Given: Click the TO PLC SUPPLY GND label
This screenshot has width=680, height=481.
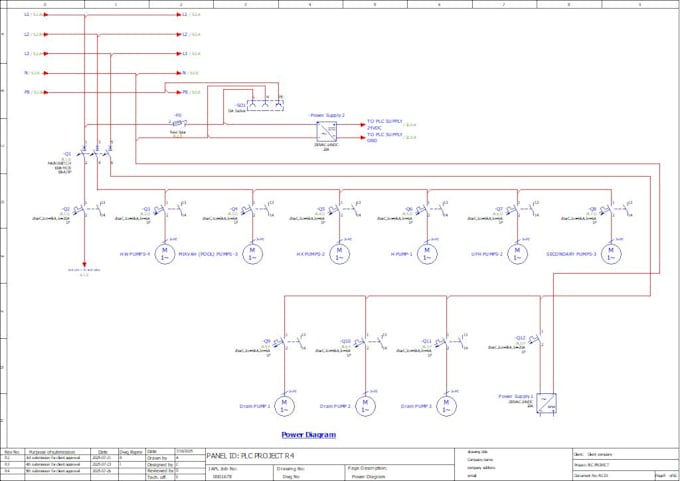Looking at the screenshot, I should (385, 137).
